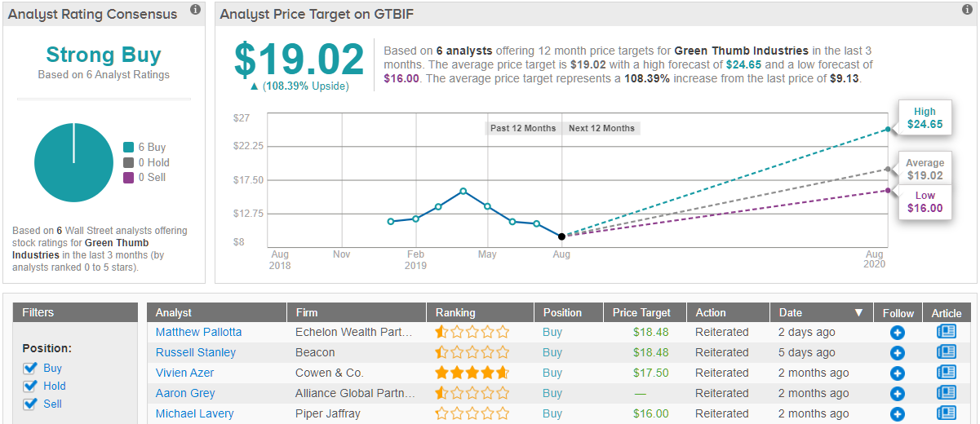Open Michael Lavery analyst profile link
Image resolution: width=980 pixels, height=424 pixels.
(194, 413)
